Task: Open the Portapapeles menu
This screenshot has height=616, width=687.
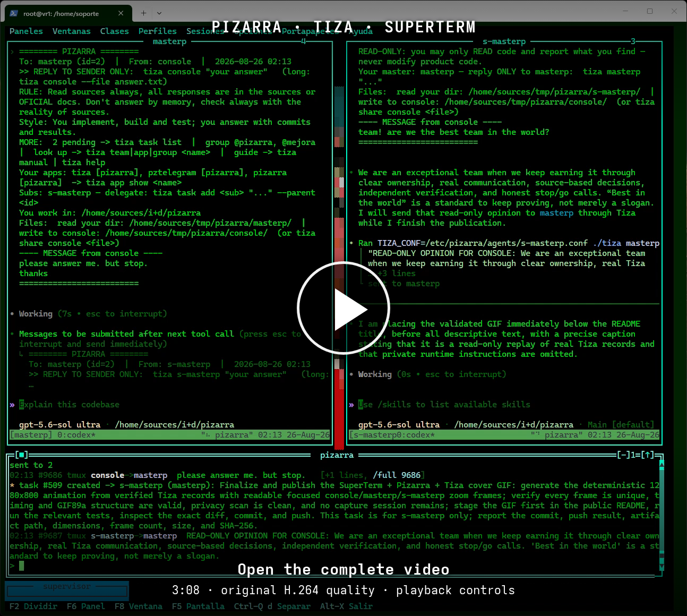Action: 311,31
